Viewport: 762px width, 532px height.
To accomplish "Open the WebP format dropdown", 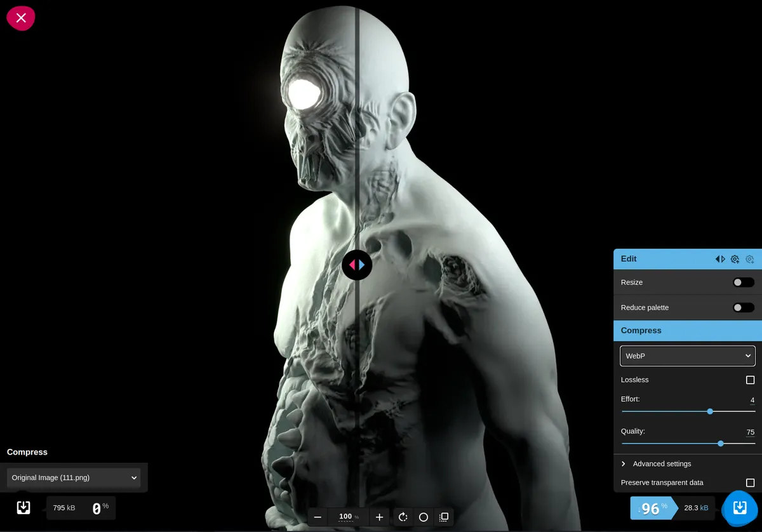I will pyautogui.click(x=688, y=356).
